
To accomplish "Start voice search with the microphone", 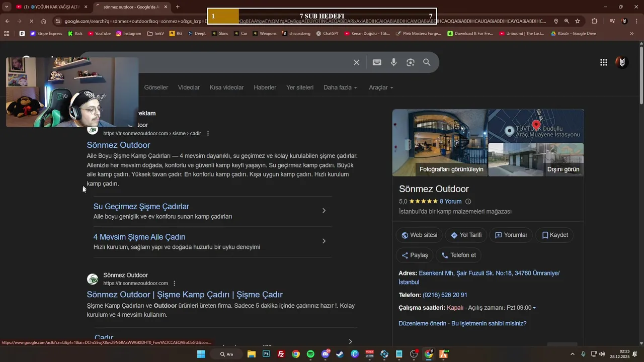I will (x=394, y=62).
